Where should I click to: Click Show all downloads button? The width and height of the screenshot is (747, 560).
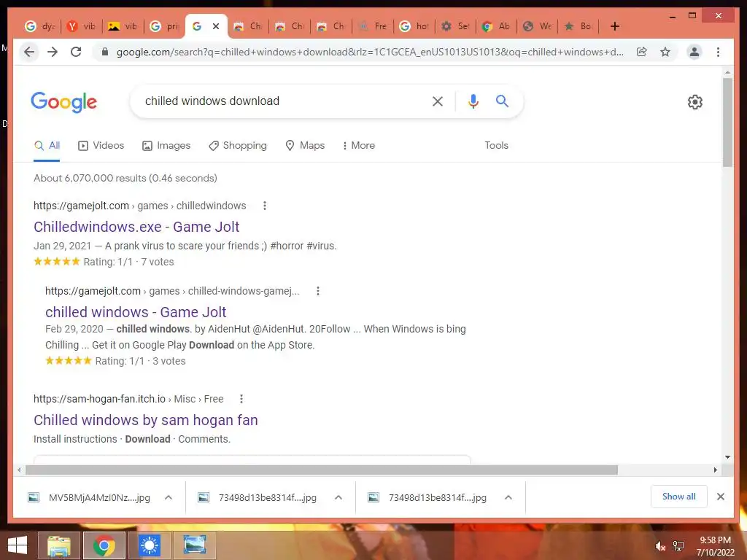point(679,497)
